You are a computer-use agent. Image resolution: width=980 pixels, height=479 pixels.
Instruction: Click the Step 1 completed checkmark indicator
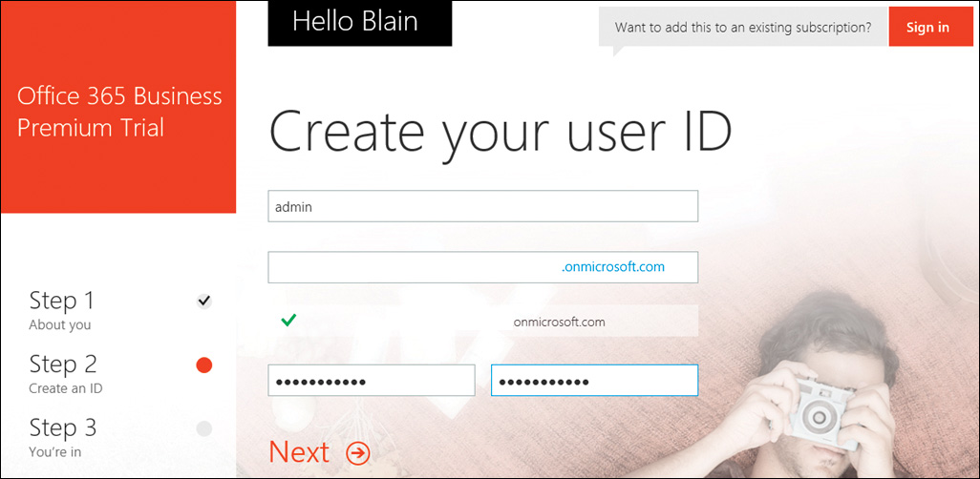point(203,302)
